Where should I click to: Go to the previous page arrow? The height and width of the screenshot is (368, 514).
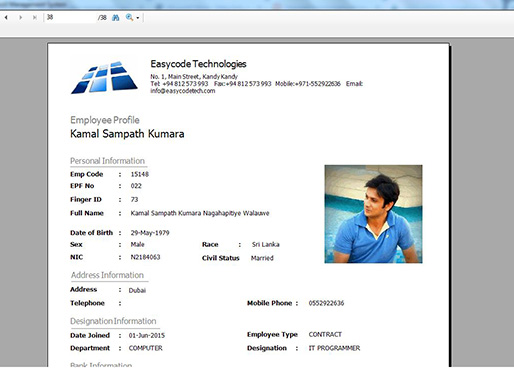[x=6, y=17]
